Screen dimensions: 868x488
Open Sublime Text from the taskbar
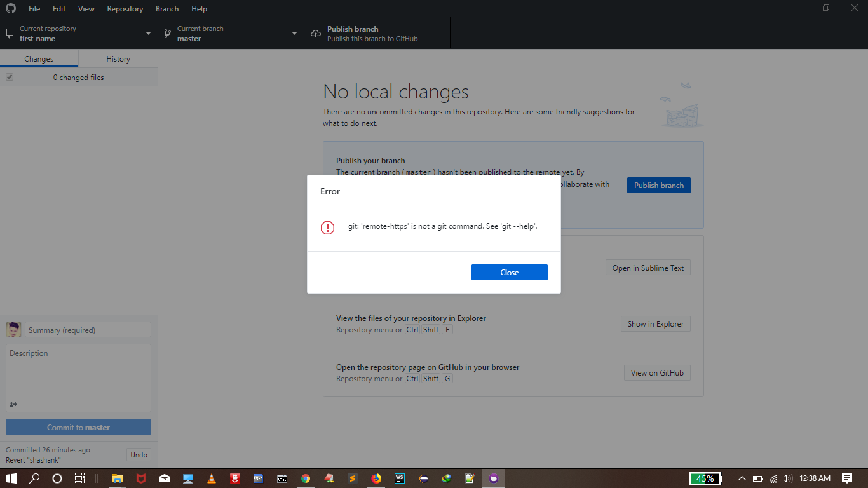pyautogui.click(x=353, y=478)
